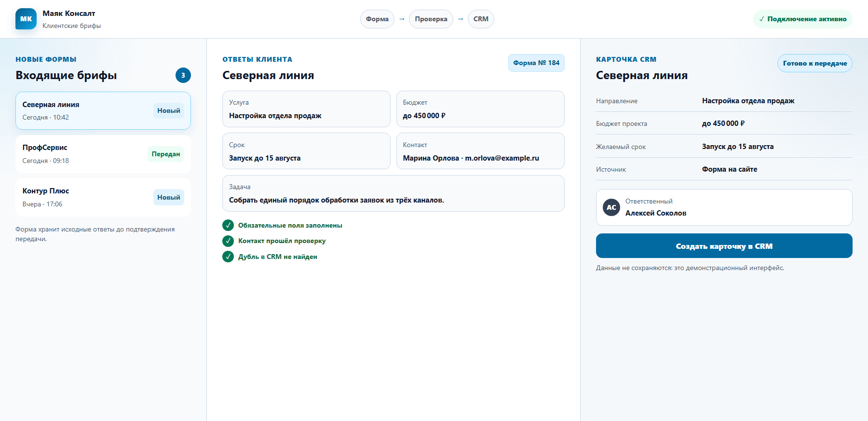Click Северная линия heading in CRM card panel
Viewport: 868px width, 421px height.
642,75
